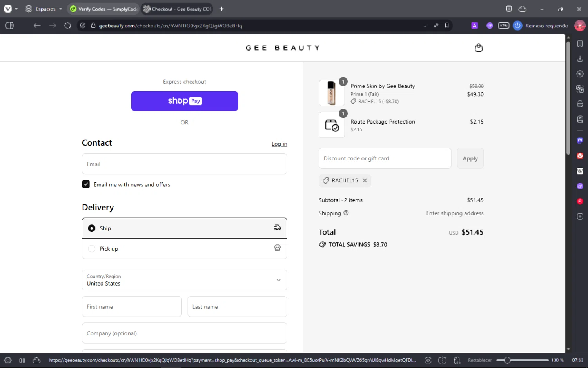Add a web panel from the sidebar
The height and width of the screenshot is (368, 588).
[580, 217]
